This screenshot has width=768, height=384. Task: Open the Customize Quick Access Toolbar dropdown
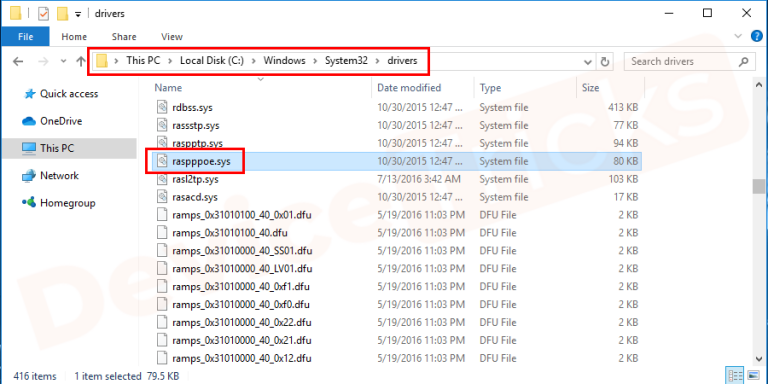pyautogui.click(x=78, y=14)
